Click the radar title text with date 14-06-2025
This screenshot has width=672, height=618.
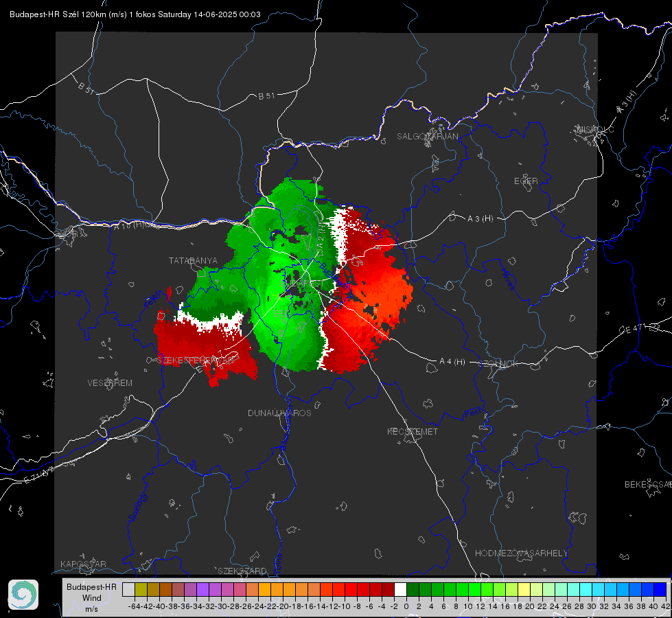[x=135, y=14]
